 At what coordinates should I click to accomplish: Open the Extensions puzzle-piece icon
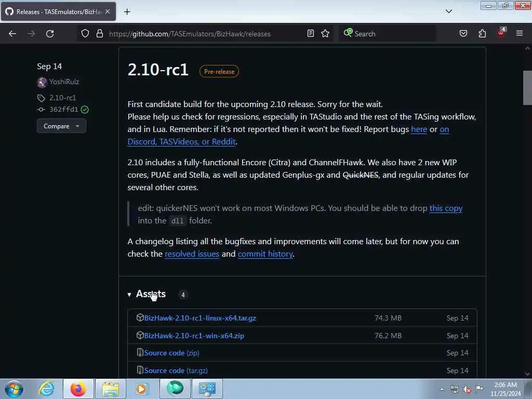pos(482,33)
